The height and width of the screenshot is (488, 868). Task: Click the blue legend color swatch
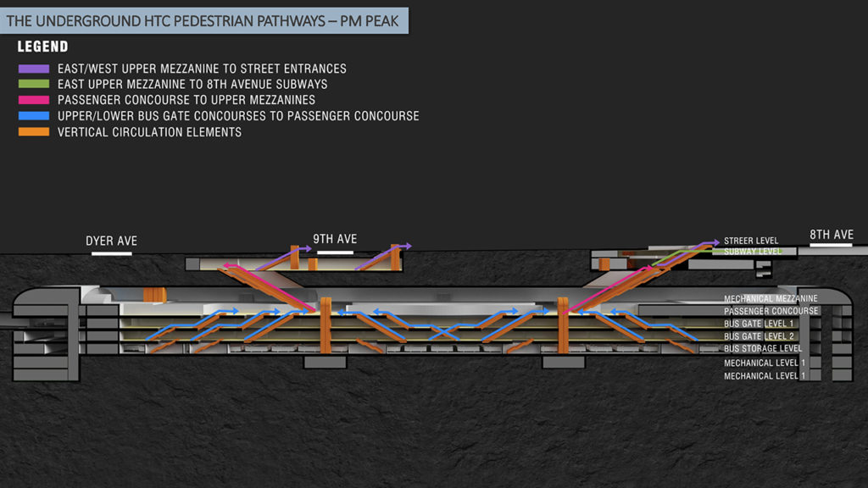pyautogui.click(x=34, y=116)
